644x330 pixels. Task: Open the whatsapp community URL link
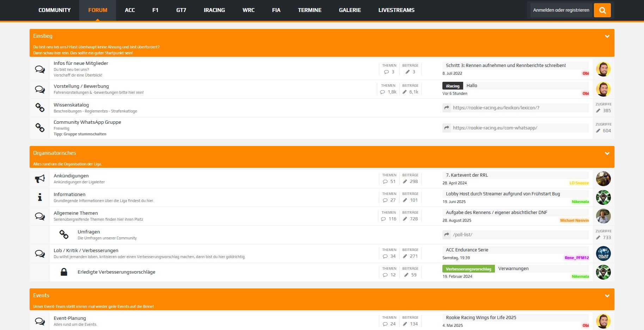(x=495, y=128)
